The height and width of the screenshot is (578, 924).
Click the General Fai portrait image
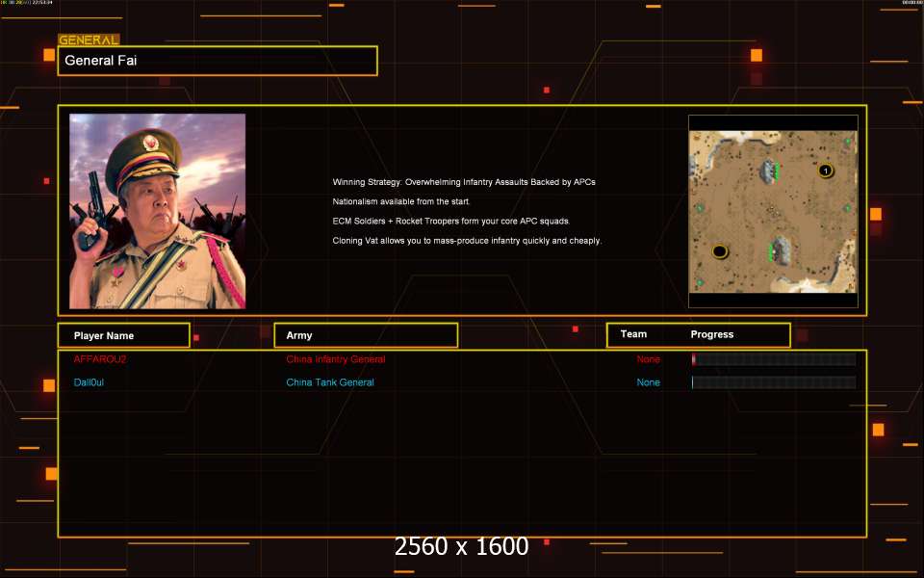pyautogui.click(x=157, y=211)
